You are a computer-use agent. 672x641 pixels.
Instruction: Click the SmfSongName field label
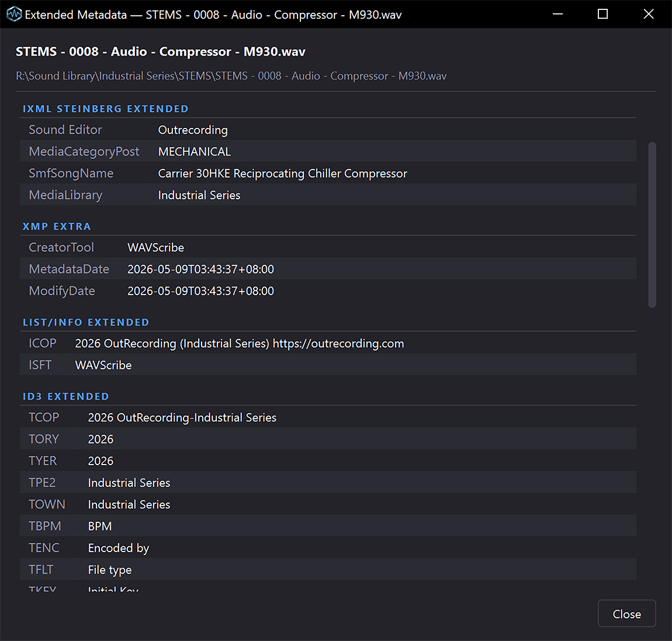click(71, 174)
